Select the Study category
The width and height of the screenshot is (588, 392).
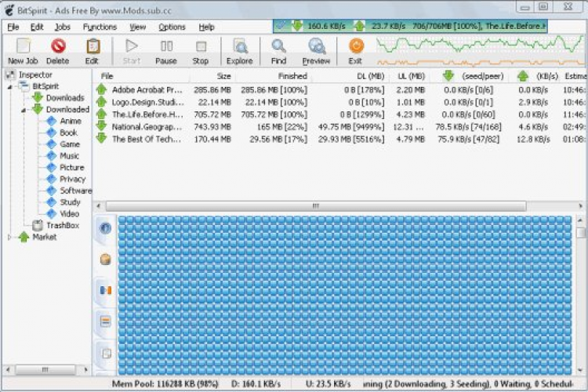click(70, 202)
